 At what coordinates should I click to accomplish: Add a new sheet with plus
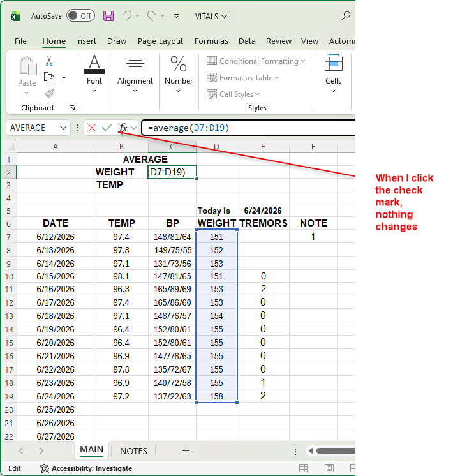tap(186, 451)
